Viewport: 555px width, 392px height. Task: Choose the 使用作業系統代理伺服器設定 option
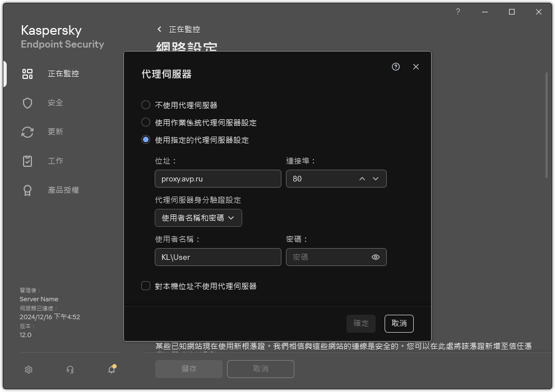pos(147,123)
